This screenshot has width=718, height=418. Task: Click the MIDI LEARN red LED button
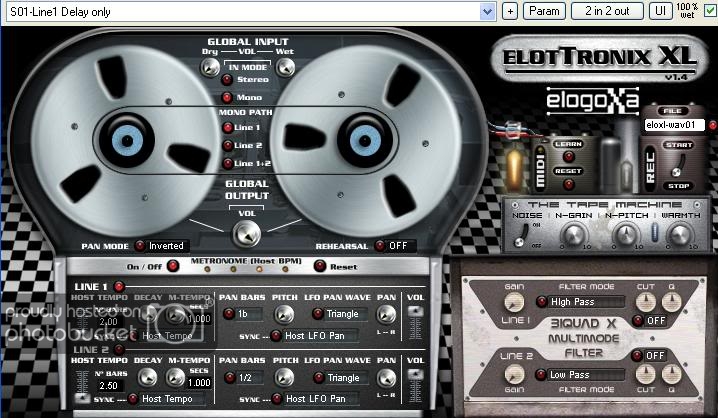(x=568, y=157)
